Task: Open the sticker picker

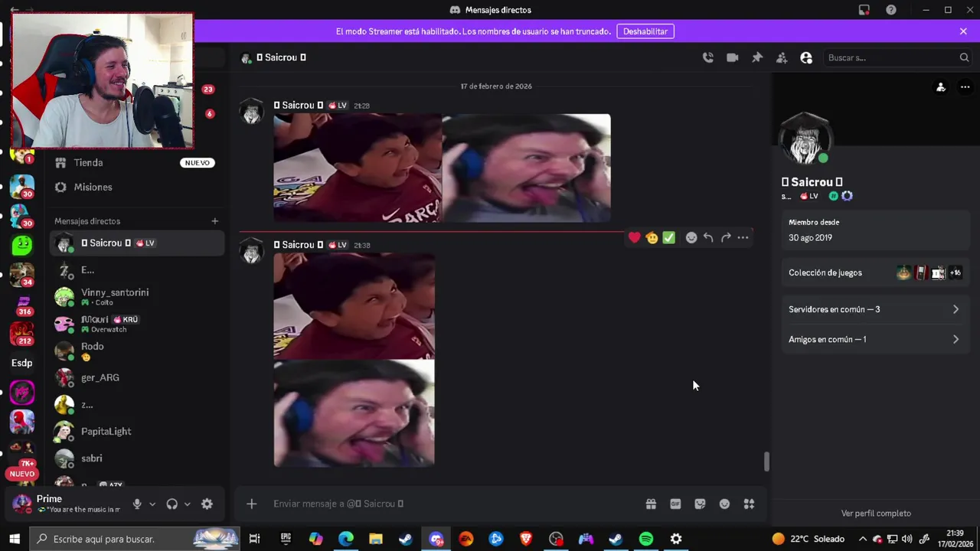Action: 700,504
